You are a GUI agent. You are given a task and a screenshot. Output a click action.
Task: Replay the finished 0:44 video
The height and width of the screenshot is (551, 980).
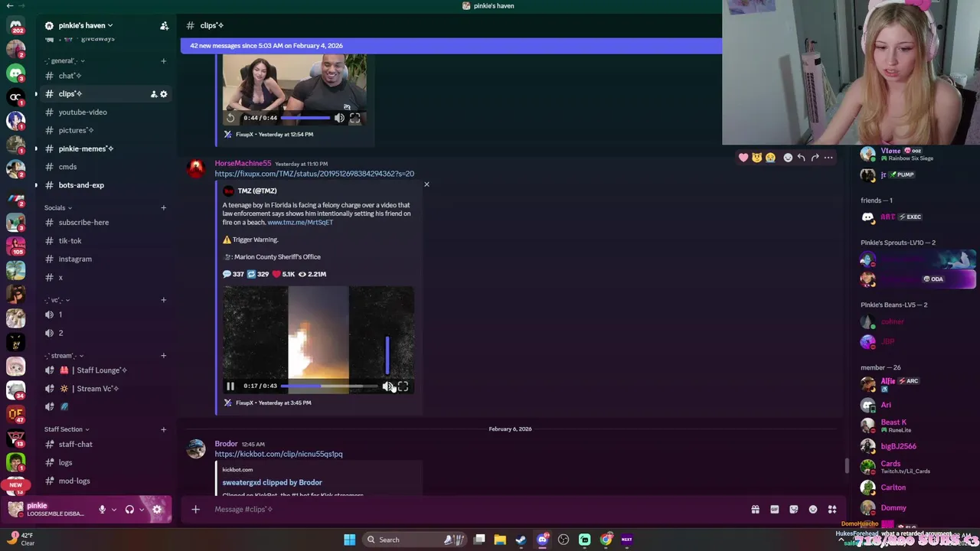tap(230, 118)
